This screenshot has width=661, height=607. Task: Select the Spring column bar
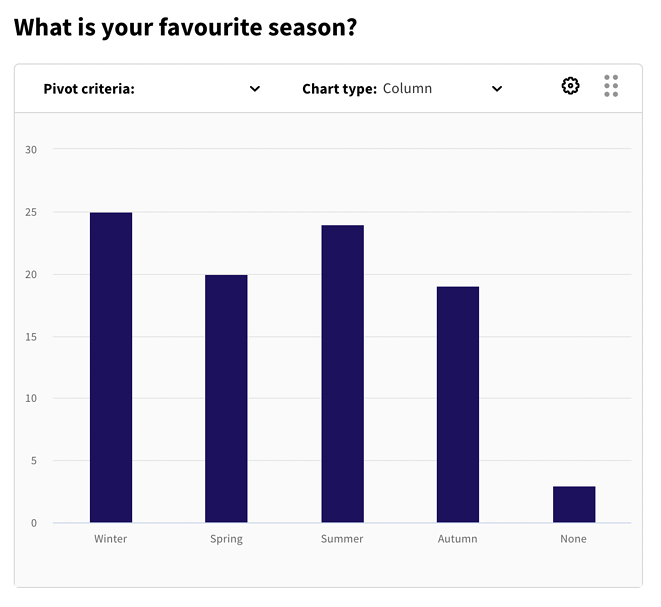(x=226, y=398)
